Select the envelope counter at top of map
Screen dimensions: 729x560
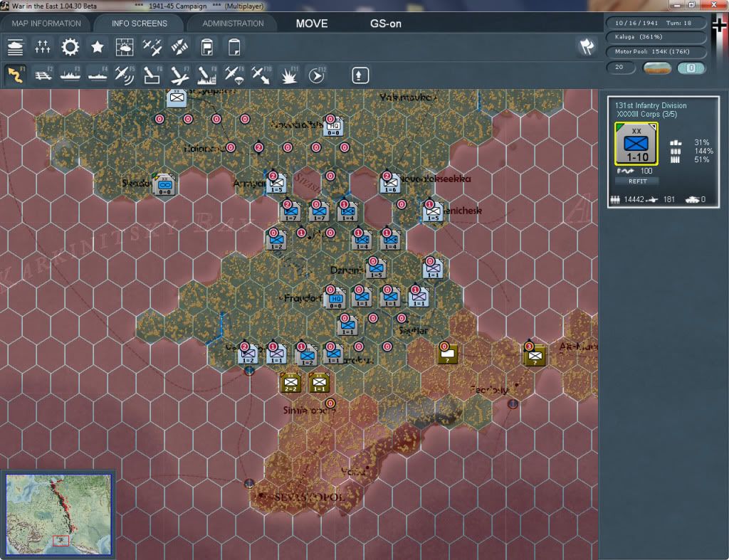pos(177,97)
